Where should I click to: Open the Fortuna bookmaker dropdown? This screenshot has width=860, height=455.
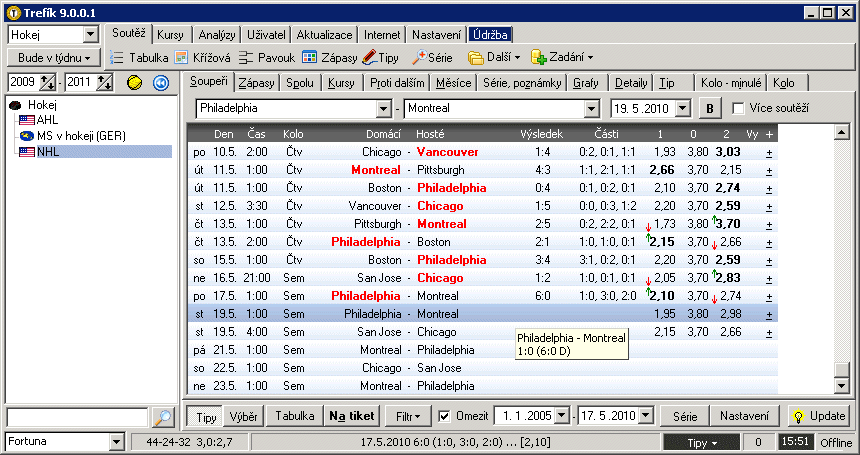(118, 442)
